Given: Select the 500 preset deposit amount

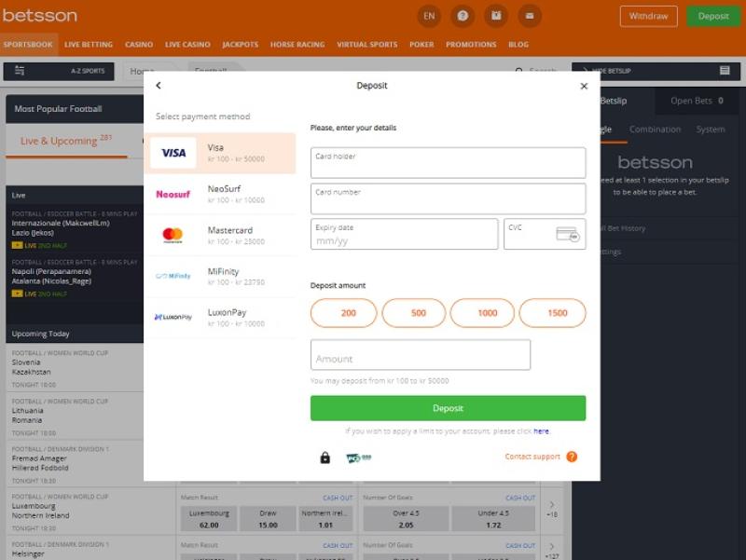Looking at the screenshot, I should point(417,313).
